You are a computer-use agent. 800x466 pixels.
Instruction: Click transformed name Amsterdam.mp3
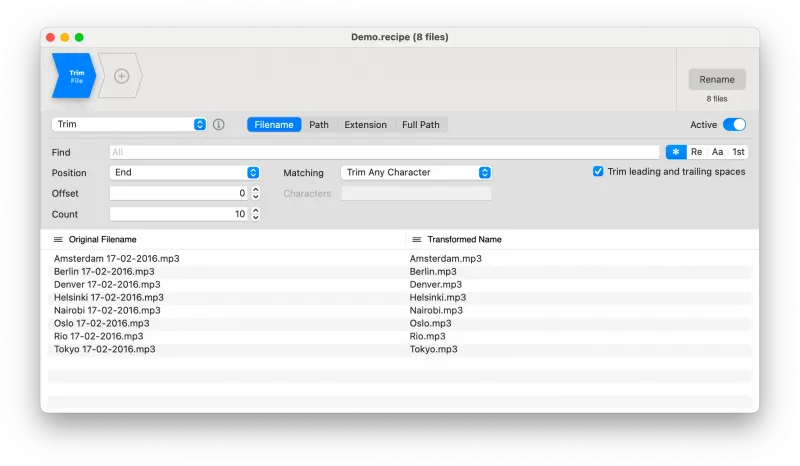tap(445, 258)
